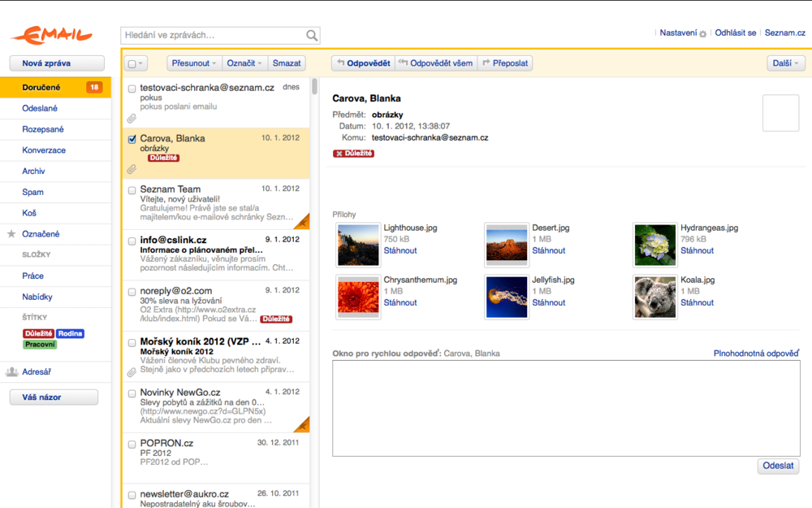Click the Váš názor button
The height and width of the screenshot is (508, 812).
[x=54, y=397]
